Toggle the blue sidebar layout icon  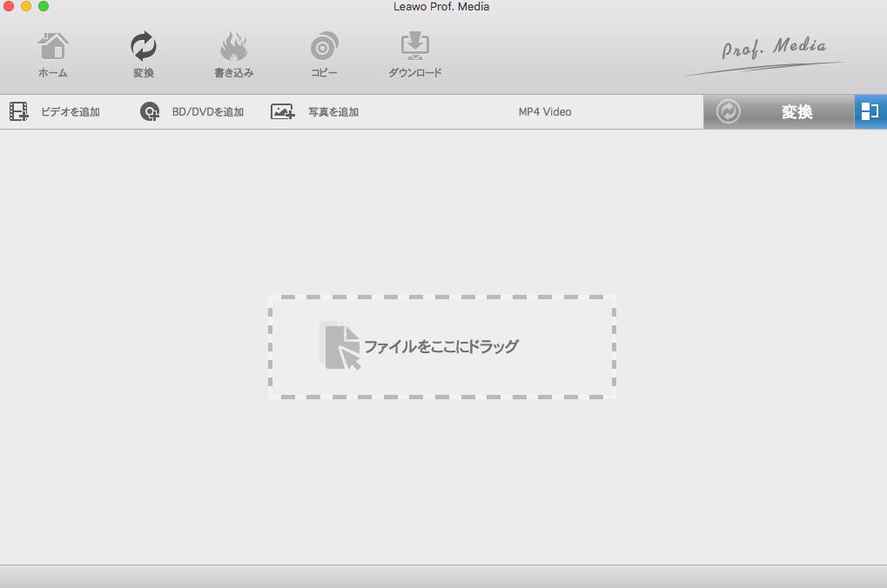[x=870, y=112]
